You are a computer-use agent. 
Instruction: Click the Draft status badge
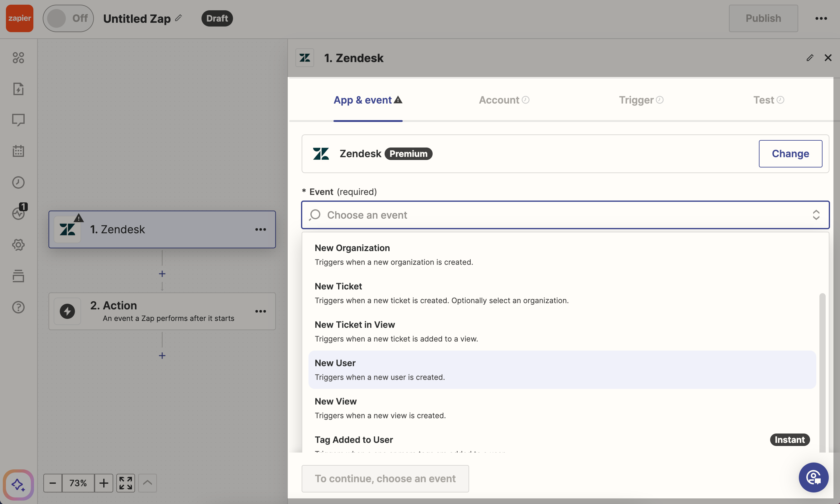point(217,18)
